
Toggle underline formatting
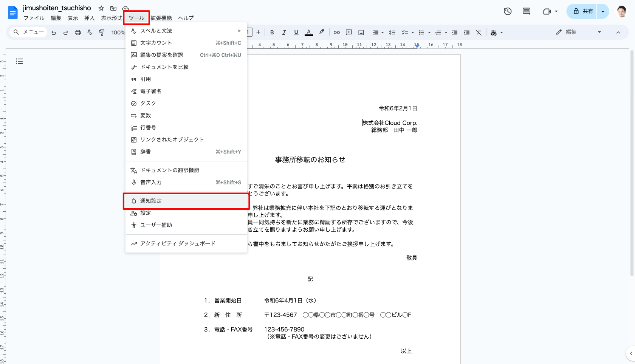tap(296, 33)
